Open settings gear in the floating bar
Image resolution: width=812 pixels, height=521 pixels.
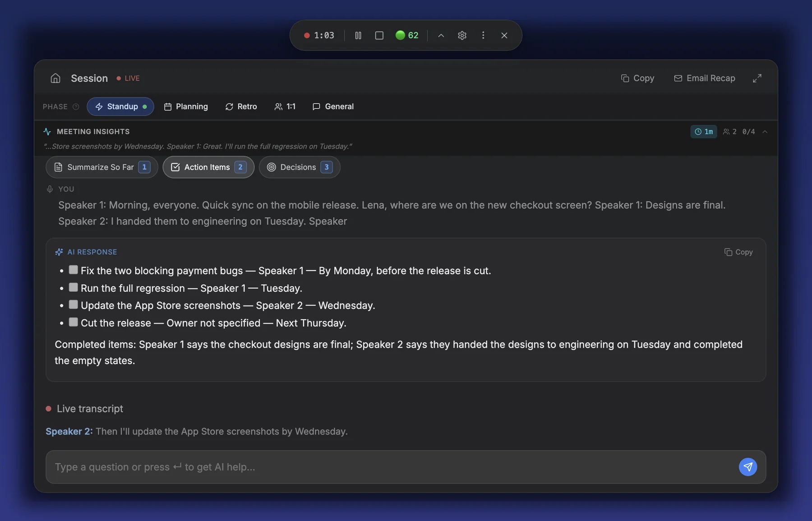462,35
